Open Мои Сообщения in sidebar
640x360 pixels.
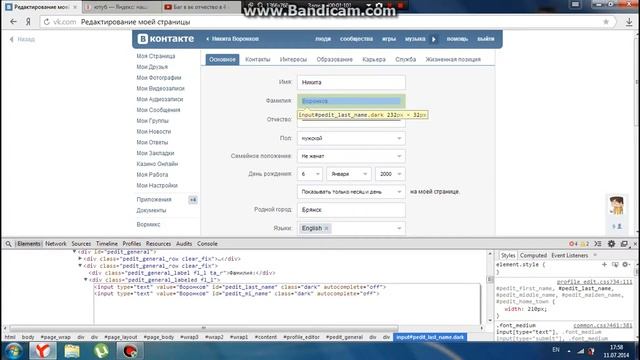(158, 110)
